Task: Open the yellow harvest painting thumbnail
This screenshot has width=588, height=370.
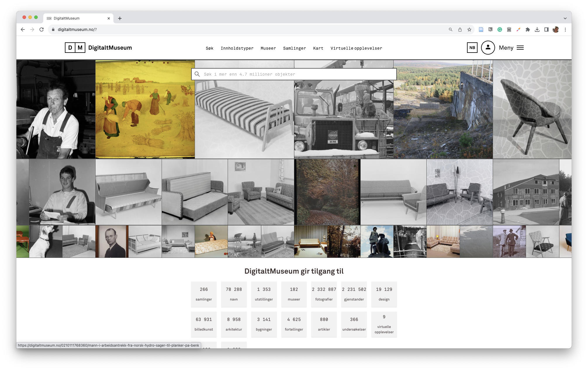Action: 145,109
